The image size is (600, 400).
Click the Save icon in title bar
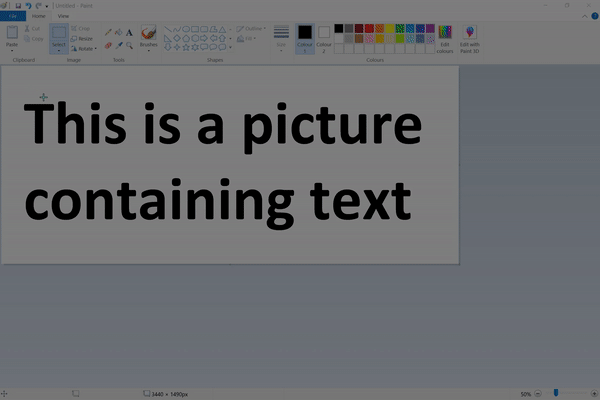point(18,6)
